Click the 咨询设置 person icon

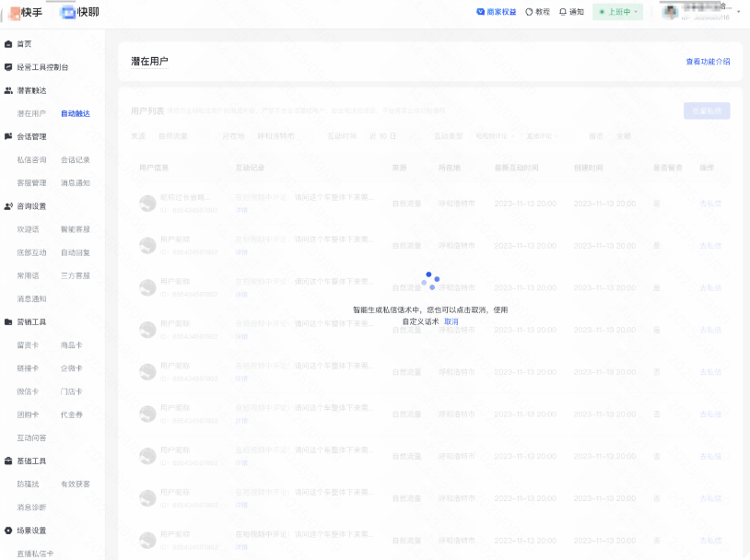coord(8,206)
